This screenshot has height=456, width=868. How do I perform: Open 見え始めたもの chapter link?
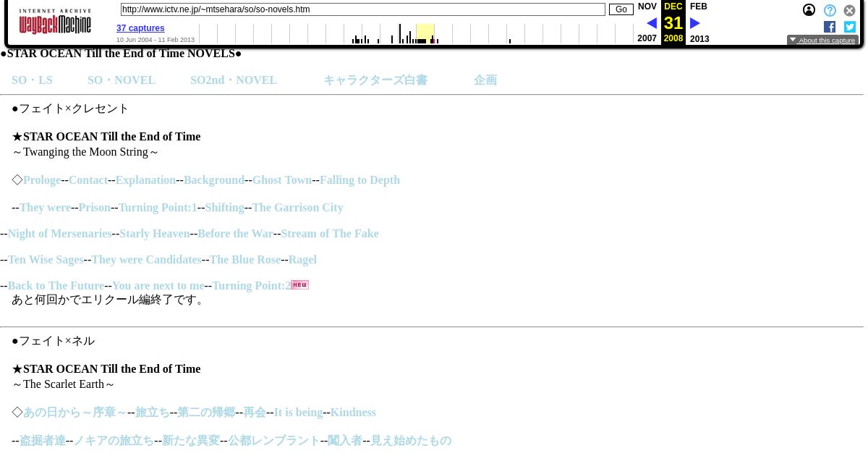tap(411, 441)
